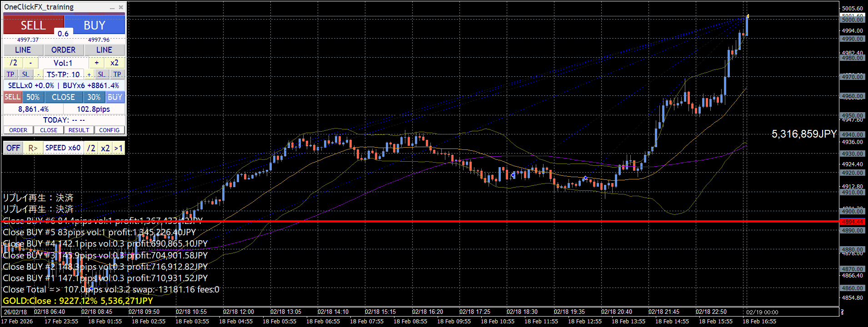
Task: Open the RESULT tab
Action: tap(79, 130)
